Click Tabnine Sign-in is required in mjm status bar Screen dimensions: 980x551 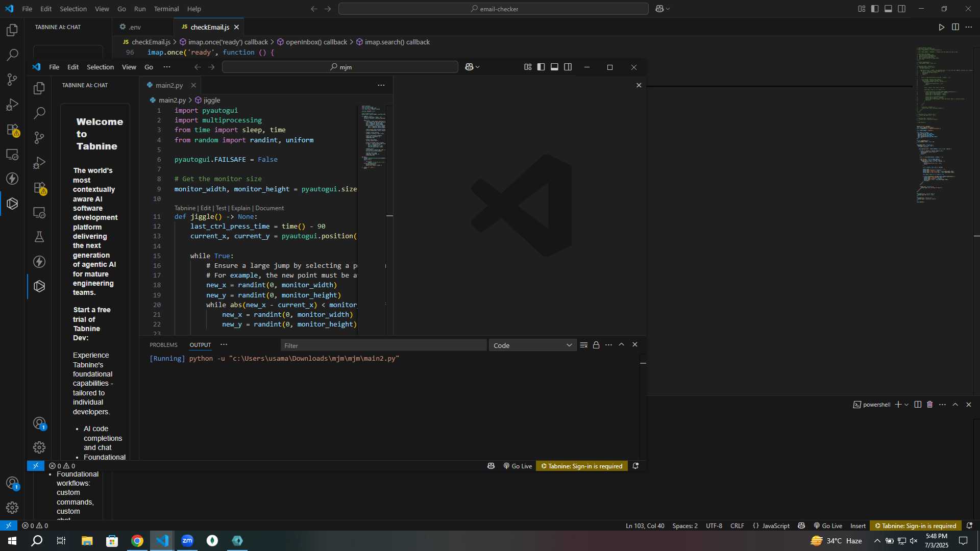click(582, 466)
